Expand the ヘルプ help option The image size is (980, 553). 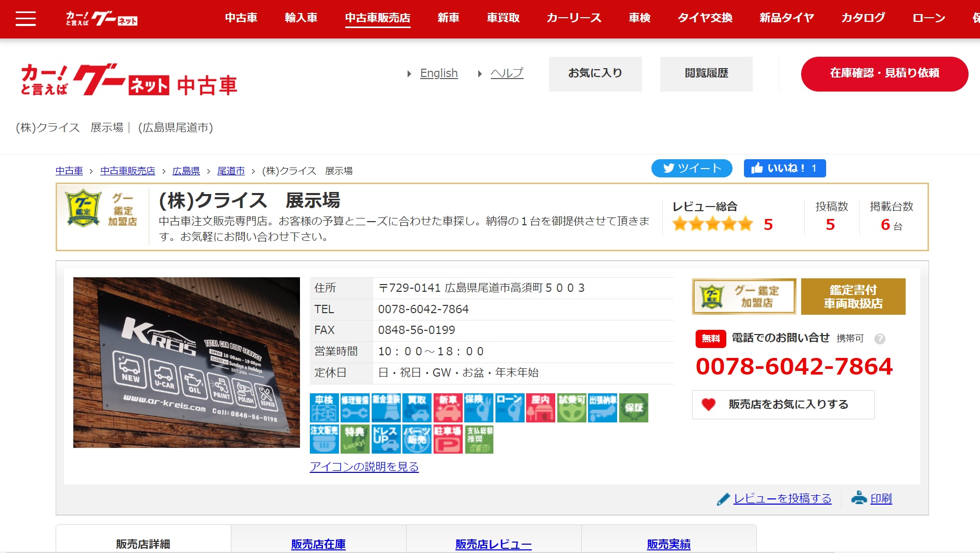click(x=506, y=73)
